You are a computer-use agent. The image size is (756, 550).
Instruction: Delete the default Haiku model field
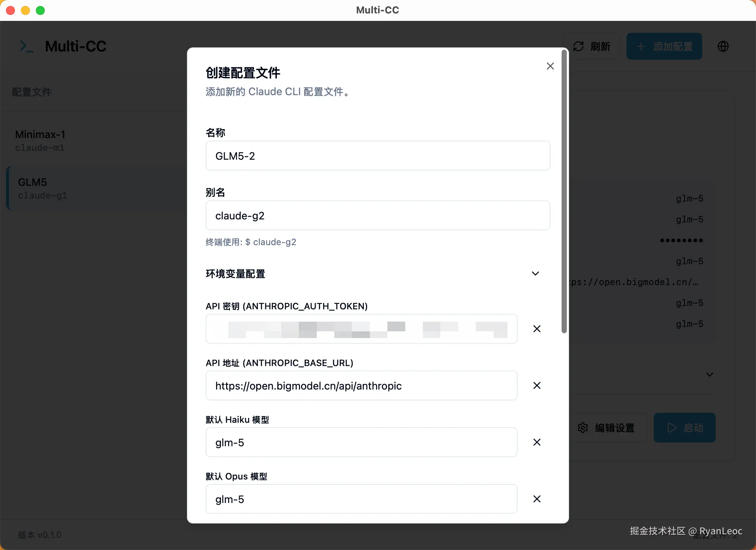point(537,442)
